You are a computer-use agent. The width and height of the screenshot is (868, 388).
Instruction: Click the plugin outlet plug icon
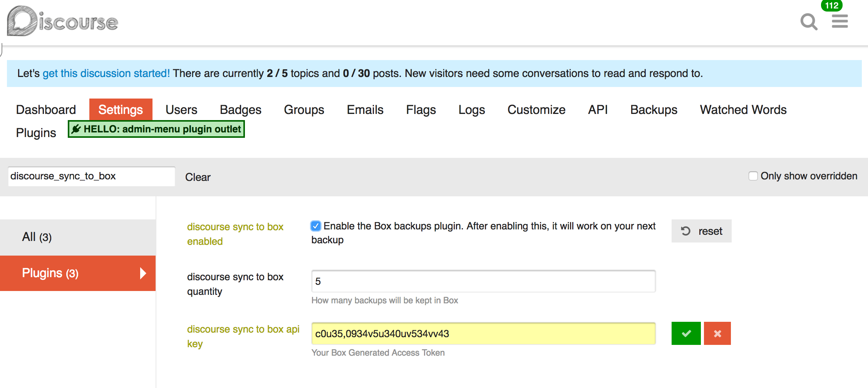coord(76,129)
